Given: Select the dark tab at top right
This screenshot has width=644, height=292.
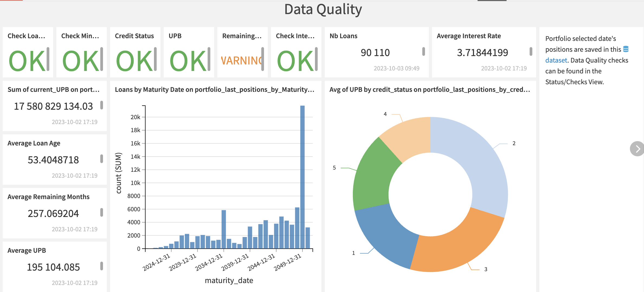Looking at the screenshot, I should pyautogui.click(x=491, y=1).
